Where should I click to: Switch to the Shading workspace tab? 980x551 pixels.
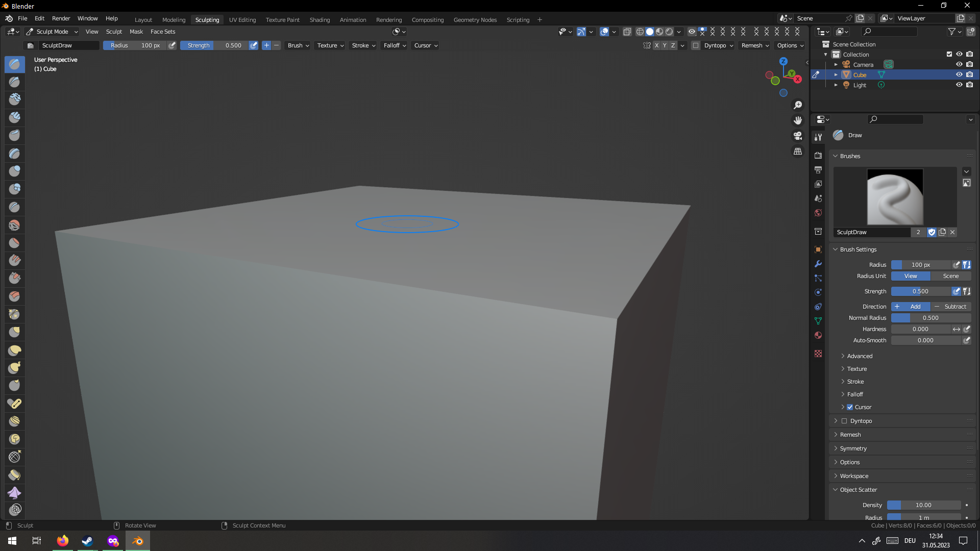click(x=320, y=20)
